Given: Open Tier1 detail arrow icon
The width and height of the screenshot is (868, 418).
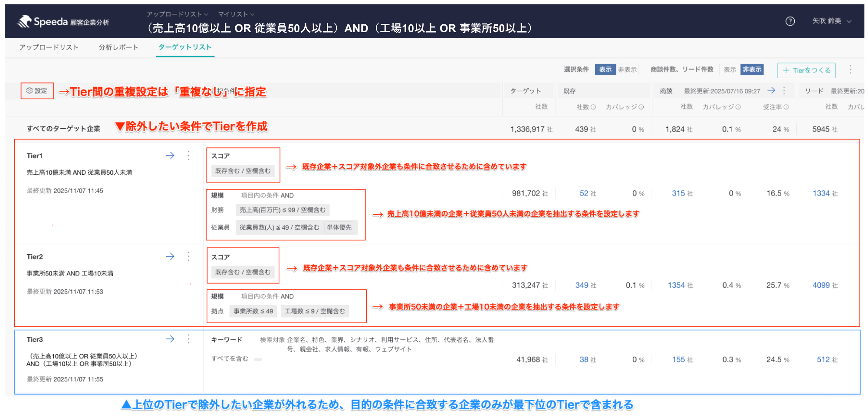Looking at the screenshot, I should click(x=170, y=156).
